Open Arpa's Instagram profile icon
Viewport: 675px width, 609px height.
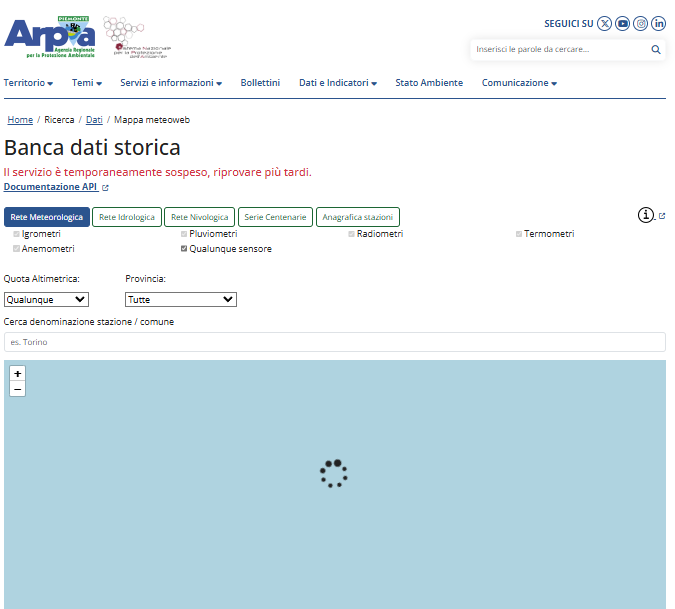[641, 23]
